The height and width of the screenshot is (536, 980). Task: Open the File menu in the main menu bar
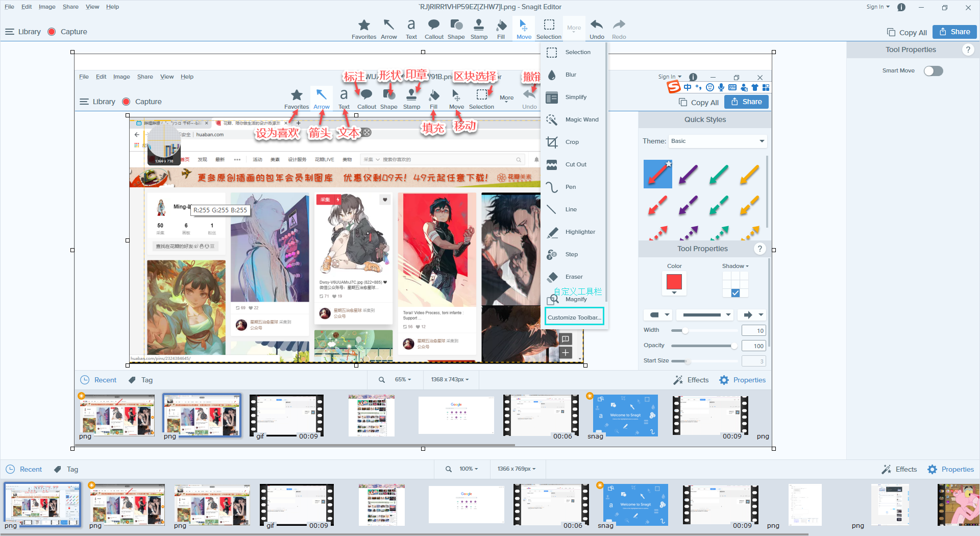pyautogui.click(x=9, y=7)
